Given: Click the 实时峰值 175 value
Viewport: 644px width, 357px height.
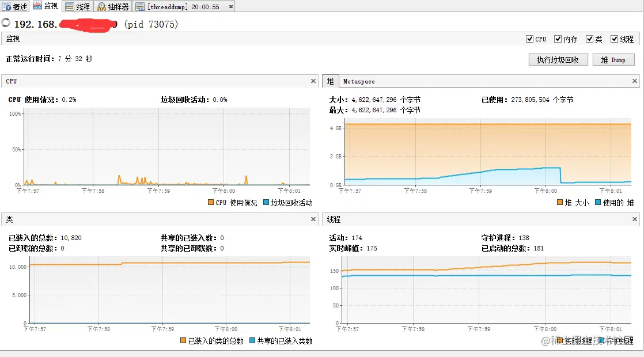Looking at the screenshot, I should click(x=372, y=248).
